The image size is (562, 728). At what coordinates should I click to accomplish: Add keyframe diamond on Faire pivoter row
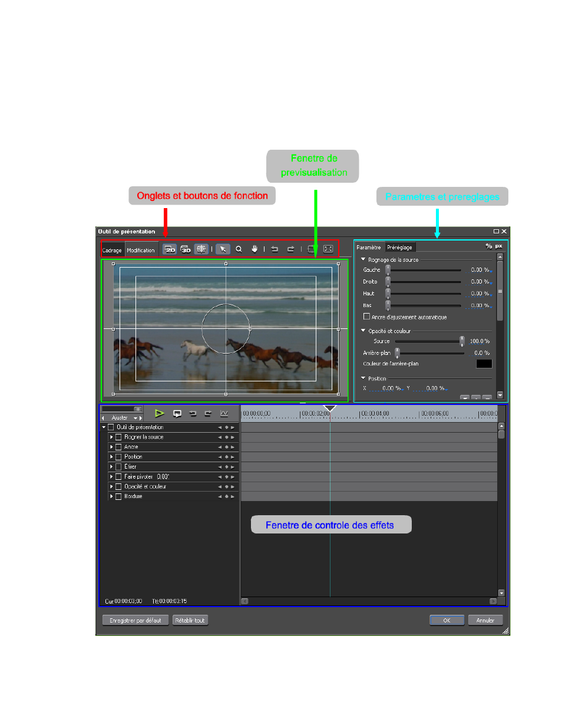pos(226,477)
